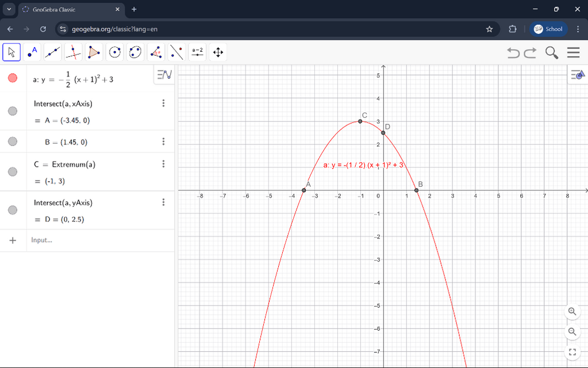Toggle visibility of point A intersection
This screenshot has width=588, height=368.
coord(13,112)
